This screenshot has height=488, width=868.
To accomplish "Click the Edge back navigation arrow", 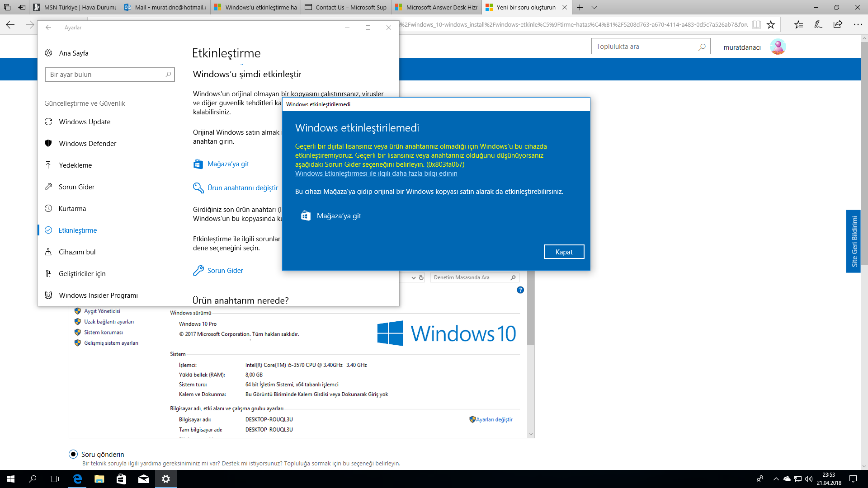I will [10, 25].
